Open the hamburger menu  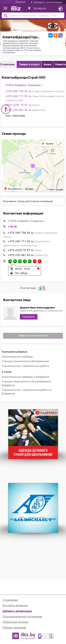tap(5, 8)
